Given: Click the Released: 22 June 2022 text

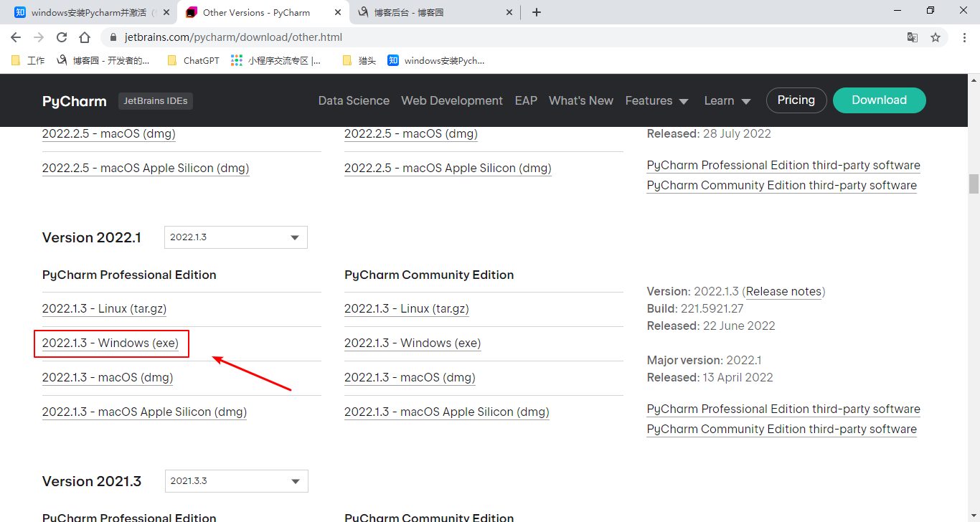Looking at the screenshot, I should tap(711, 326).
